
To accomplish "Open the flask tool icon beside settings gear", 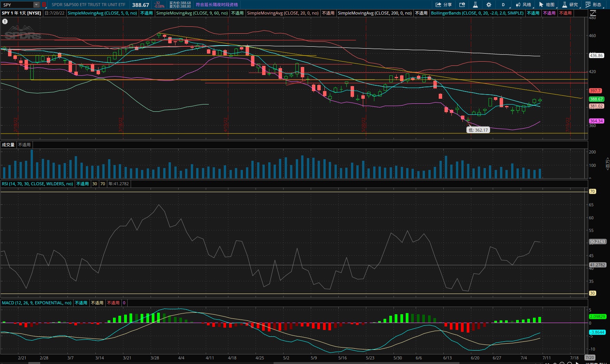I will 475,5.
